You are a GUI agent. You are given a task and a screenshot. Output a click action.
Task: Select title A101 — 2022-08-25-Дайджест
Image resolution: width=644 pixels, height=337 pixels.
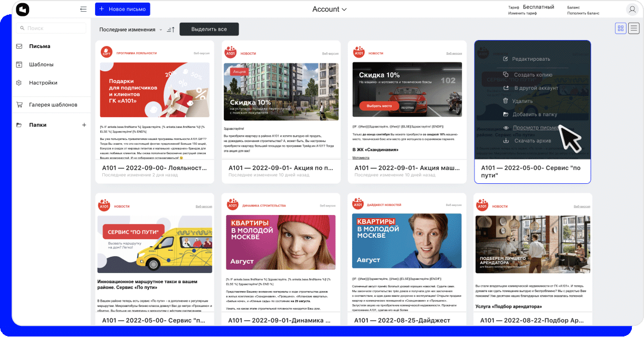pos(402,320)
